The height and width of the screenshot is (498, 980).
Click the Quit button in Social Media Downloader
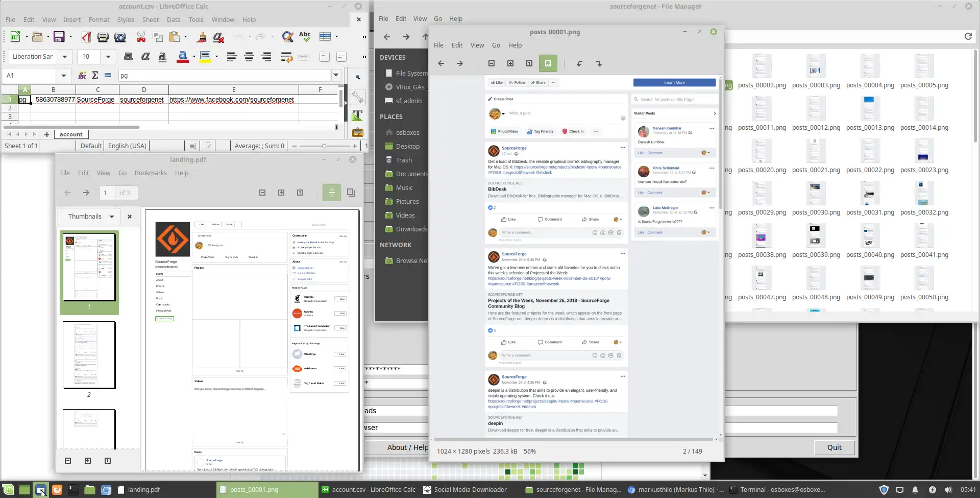coord(835,447)
